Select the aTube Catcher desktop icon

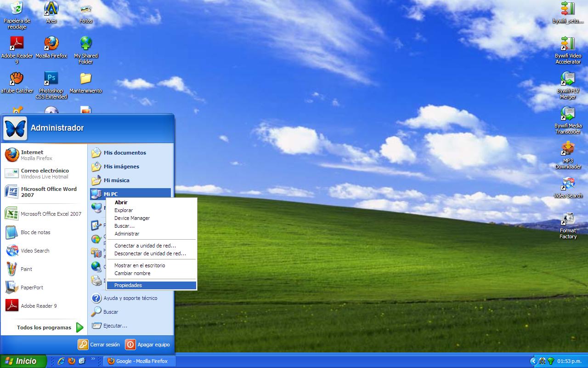tap(17, 82)
